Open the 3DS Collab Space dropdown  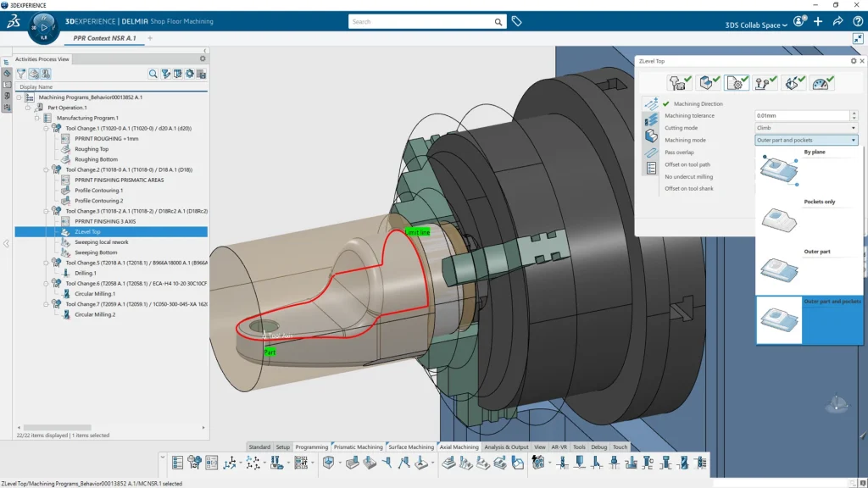[x=756, y=25]
